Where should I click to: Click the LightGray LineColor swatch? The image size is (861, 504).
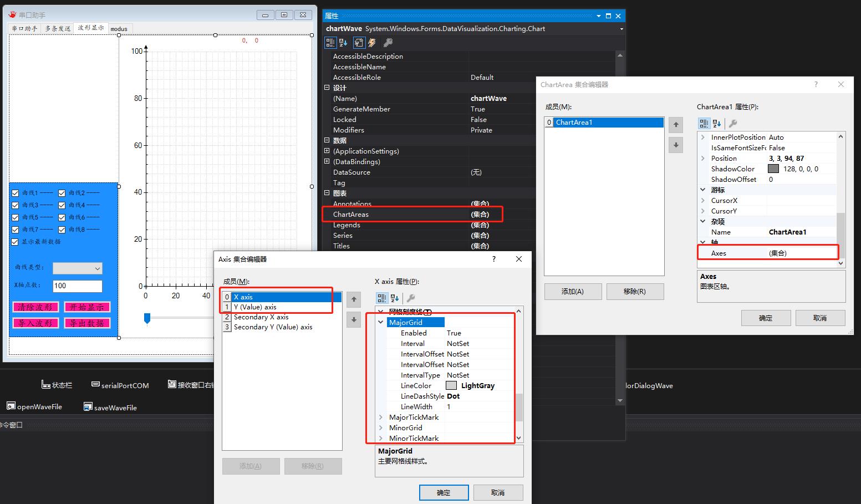click(x=451, y=385)
